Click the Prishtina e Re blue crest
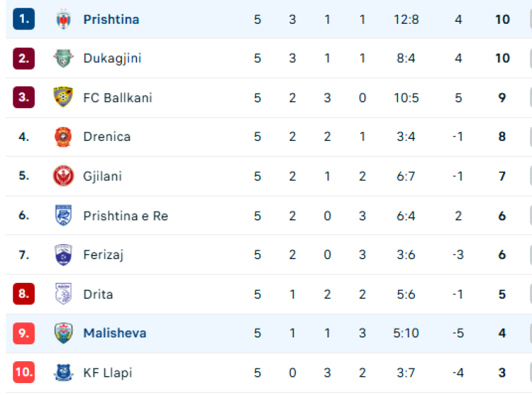Screen dimensions: 532x395 click(x=63, y=215)
